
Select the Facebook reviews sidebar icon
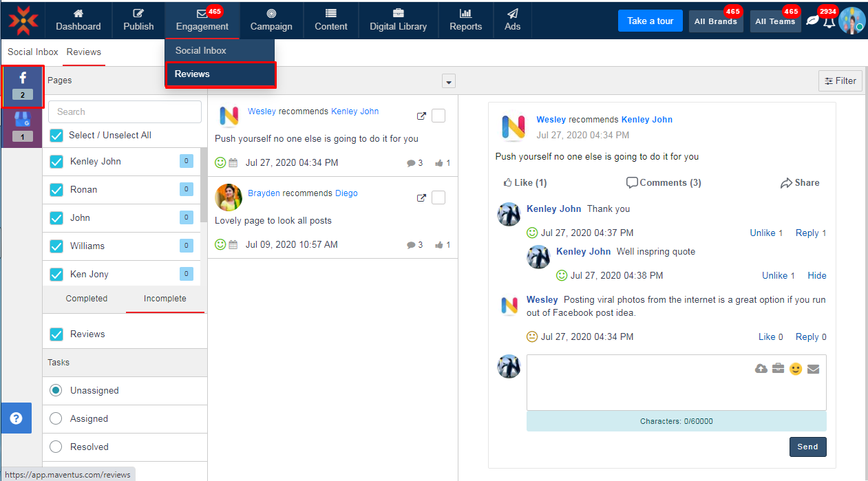pyautogui.click(x=23, y=86)
